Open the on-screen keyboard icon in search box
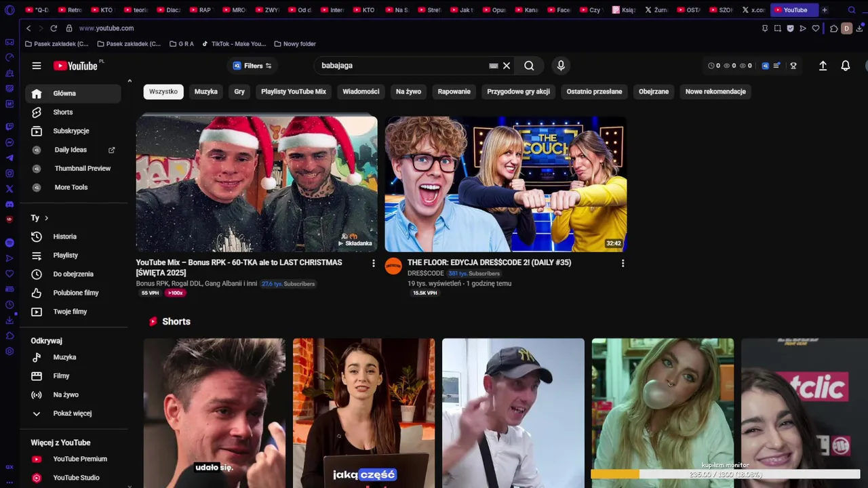The width and height of the screenshot is (868, 488). click(494, 66)
